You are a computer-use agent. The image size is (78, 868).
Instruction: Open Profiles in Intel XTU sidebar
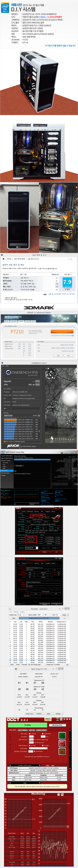click(3, 475)
